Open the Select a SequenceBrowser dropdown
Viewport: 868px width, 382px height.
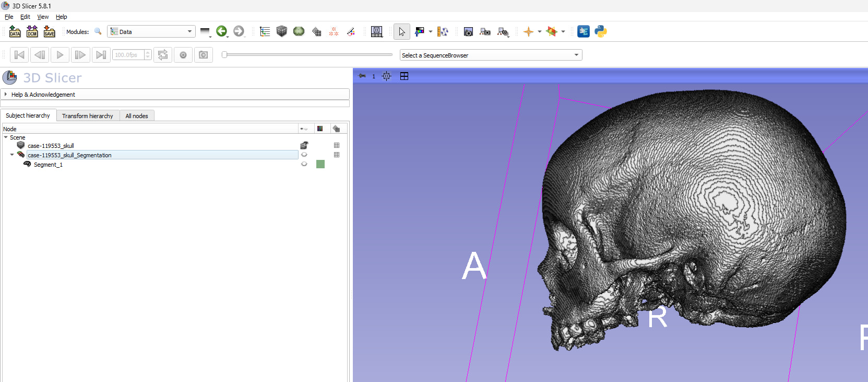[491, 55]
